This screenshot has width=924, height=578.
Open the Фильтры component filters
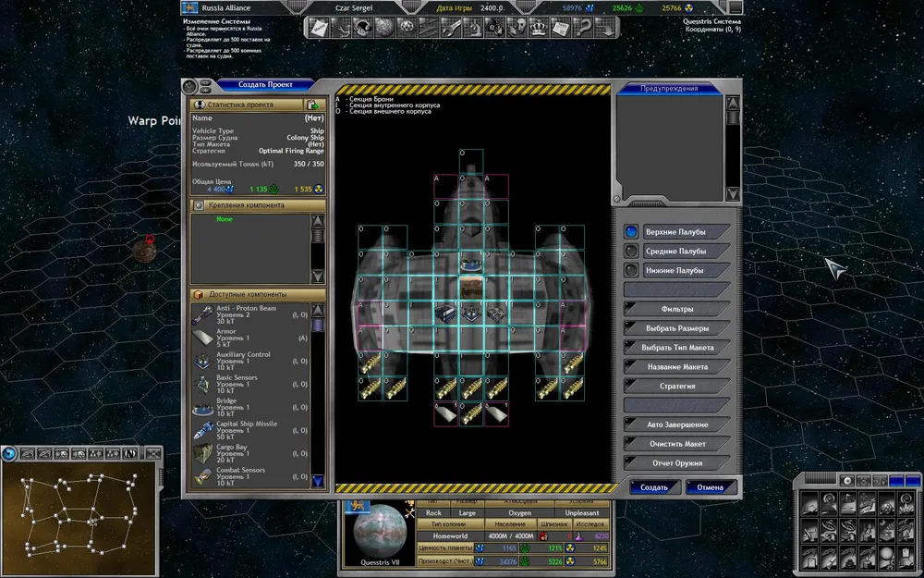(677, 310)
